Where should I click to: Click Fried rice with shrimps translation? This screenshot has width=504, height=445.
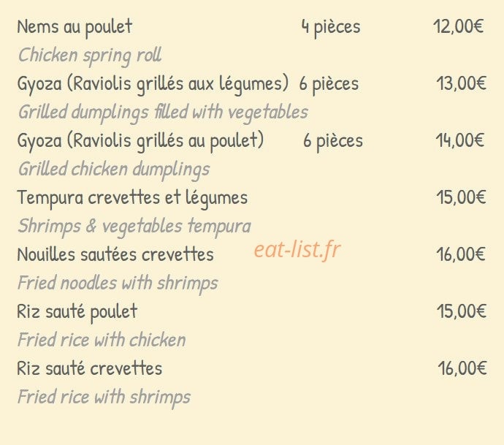click(104, 398)
